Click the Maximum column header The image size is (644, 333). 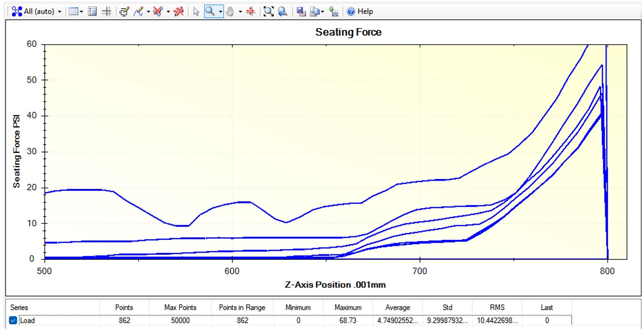coord(348,307)
